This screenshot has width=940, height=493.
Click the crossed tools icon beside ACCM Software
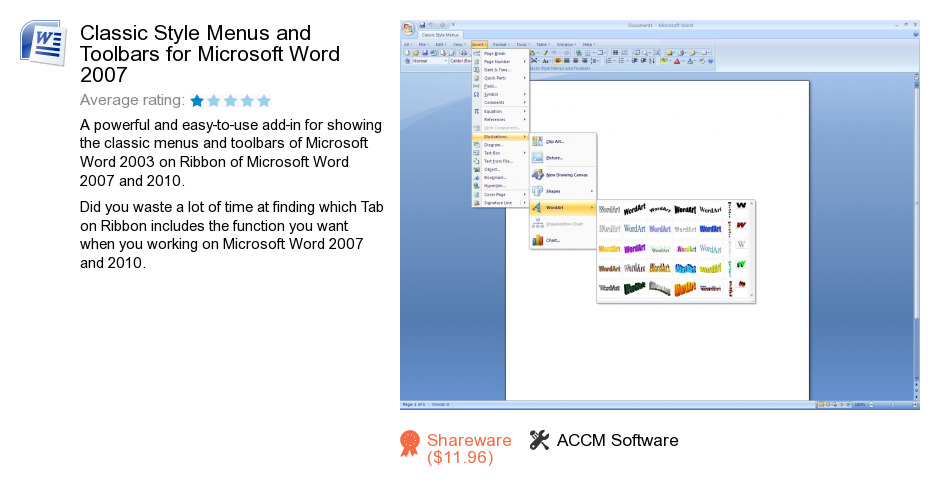point(539,440)
